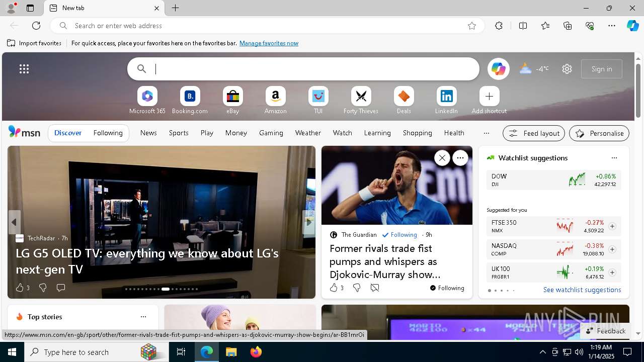Open more options on Djokovic card
The height and width of the screenshot is (362, 644).
[460, 158]
